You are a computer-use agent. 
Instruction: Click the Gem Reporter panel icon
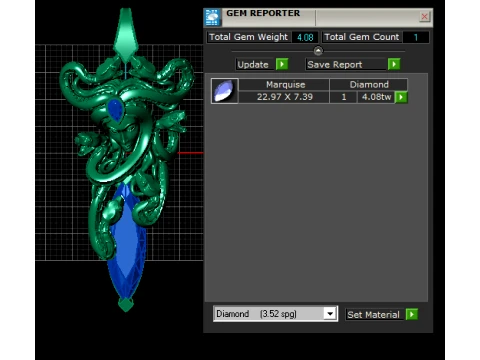[x=212, y=17]
